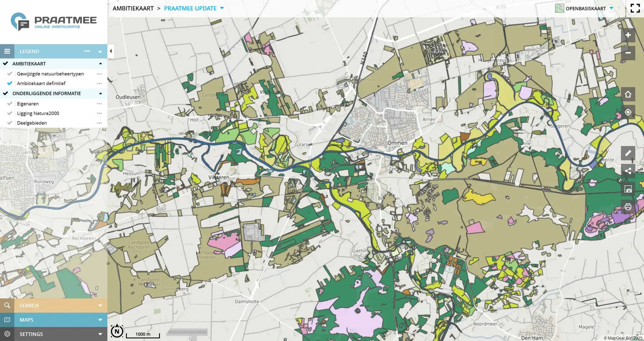Image resolution: width=644 pixels, height=341 pixels.
Task: Enable the Gewijzigde natuurbeheertypen layer
Action: coord(10,74)
